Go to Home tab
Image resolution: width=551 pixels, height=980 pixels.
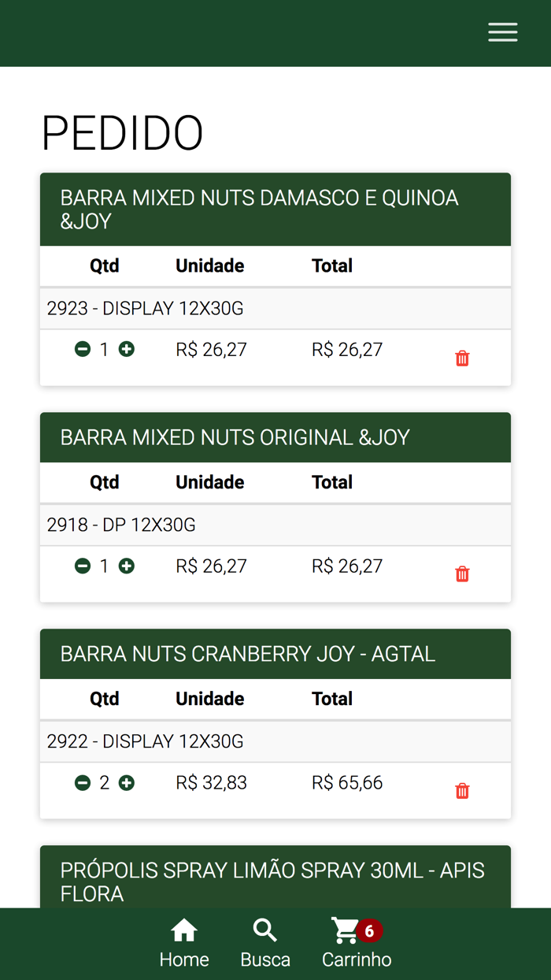point(184,943)
